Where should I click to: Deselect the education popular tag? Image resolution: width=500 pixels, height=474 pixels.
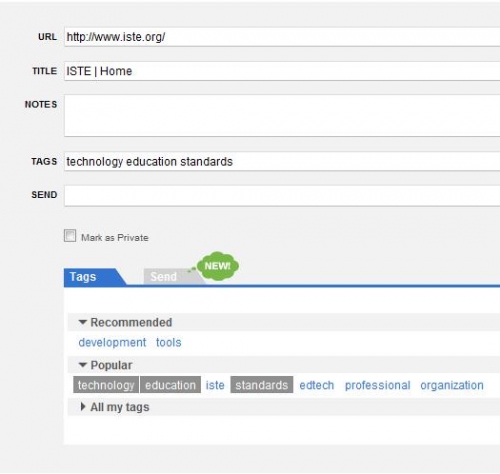pos(170,385)
